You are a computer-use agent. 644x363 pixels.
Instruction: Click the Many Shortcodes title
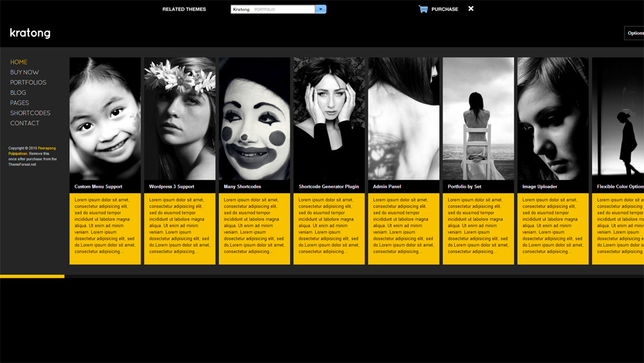pos(242,186)
